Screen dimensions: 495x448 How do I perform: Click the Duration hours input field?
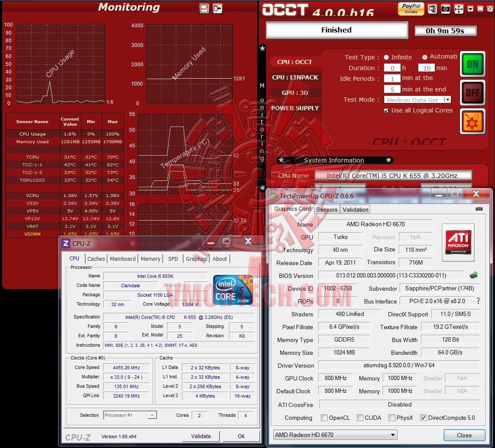click(x=392, y=68)
